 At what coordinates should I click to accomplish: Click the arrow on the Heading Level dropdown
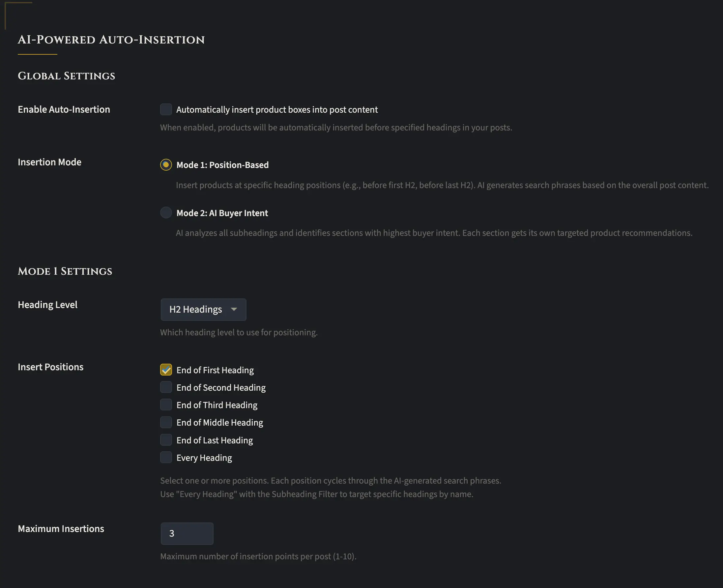[x=234, y=309]
